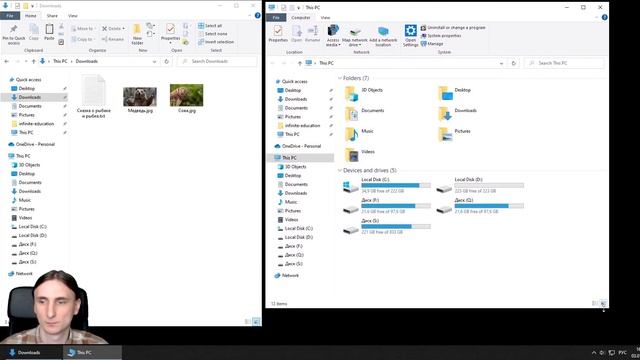The height and width of the screenshot is (360, 640).
Task: Select infinite-education in Downloads window sidebar
Action: point(36,124)
